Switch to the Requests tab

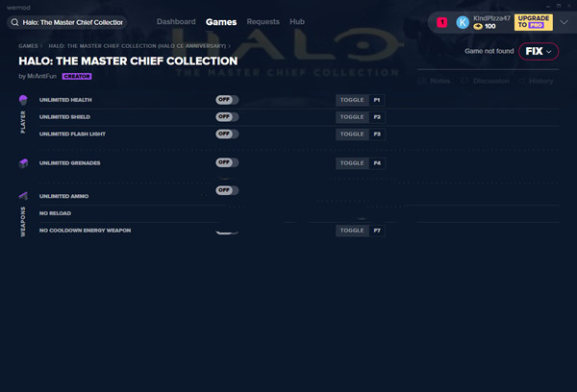tap(263, 21)
